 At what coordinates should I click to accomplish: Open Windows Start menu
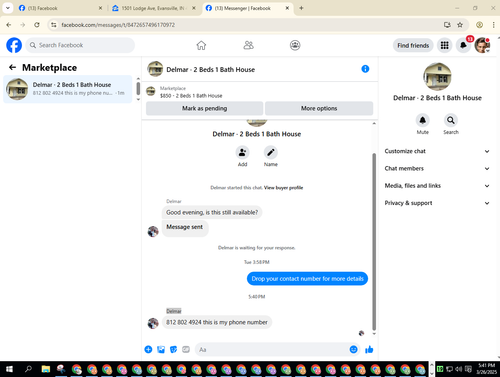pos(9,369)
